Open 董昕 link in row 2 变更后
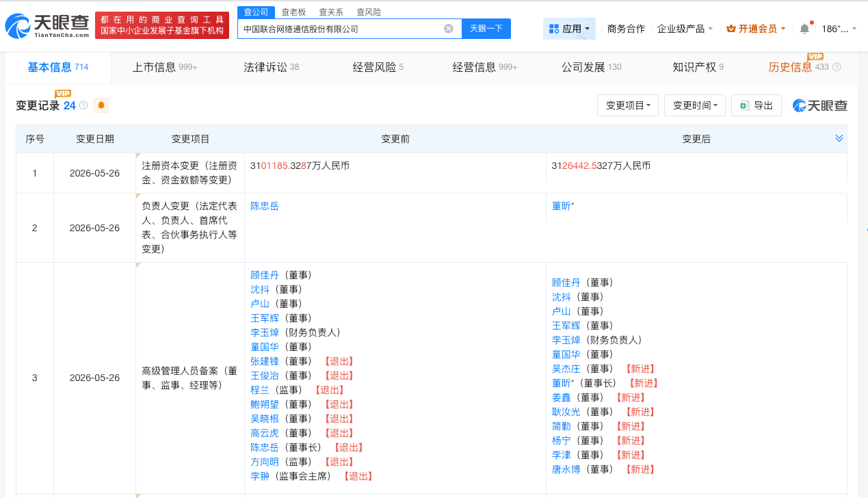 pyautogui.click(x=563, y=206)
